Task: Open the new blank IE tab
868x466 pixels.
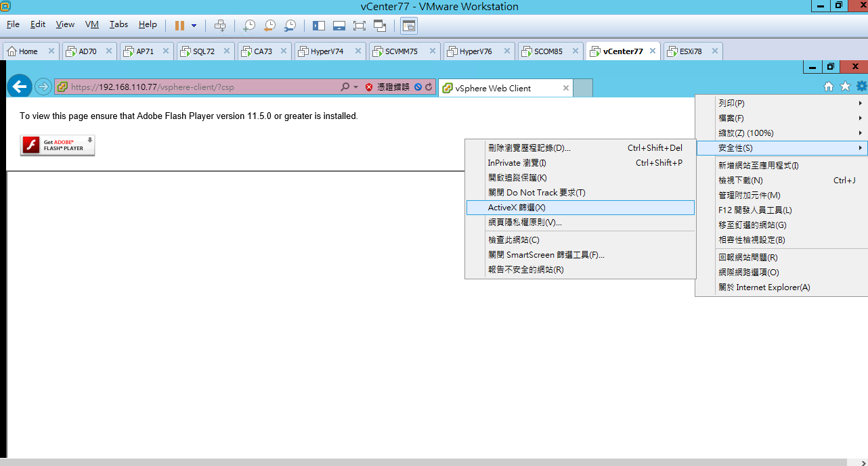Action: pos(583,88)
